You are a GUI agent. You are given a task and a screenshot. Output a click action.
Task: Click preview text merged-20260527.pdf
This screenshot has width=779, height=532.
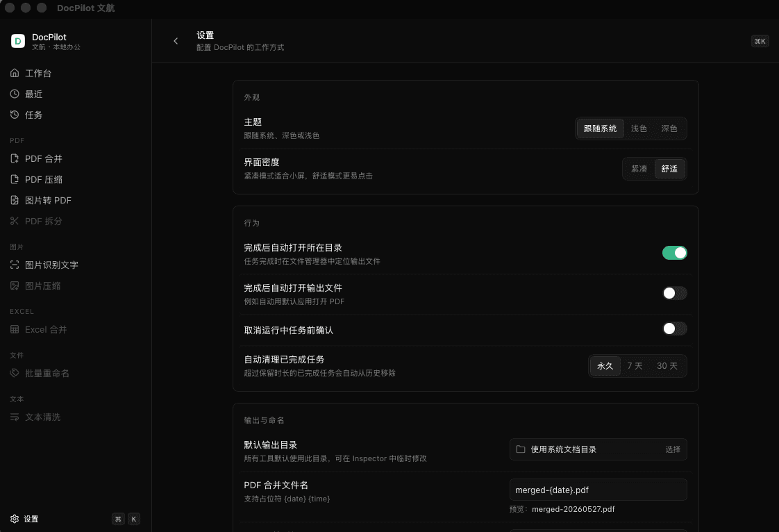[x=573, y=509]
